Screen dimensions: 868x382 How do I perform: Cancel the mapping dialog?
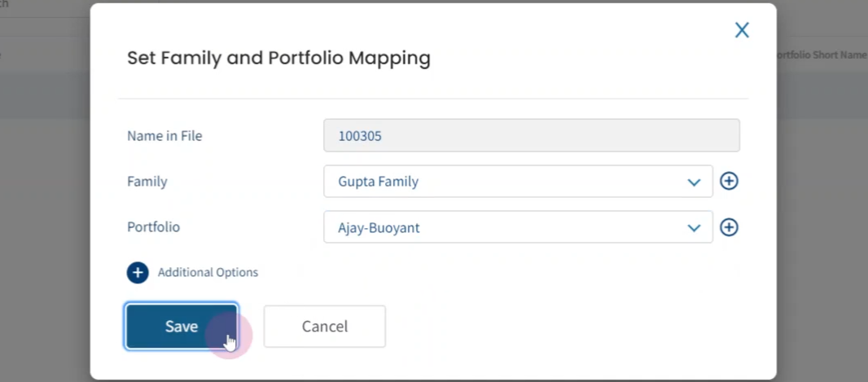pos(324,326)
